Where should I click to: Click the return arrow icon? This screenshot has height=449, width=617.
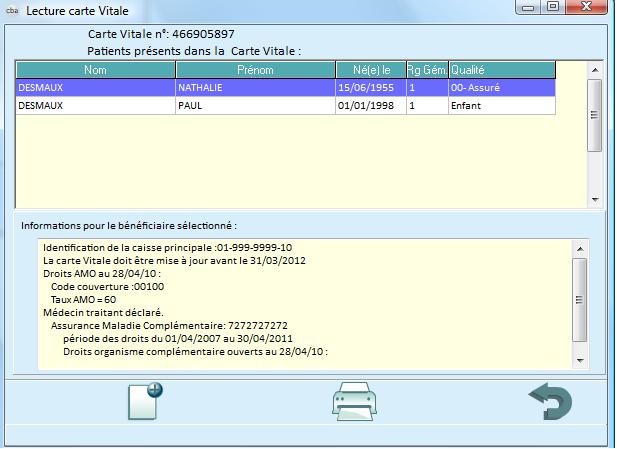pos(550,401)
